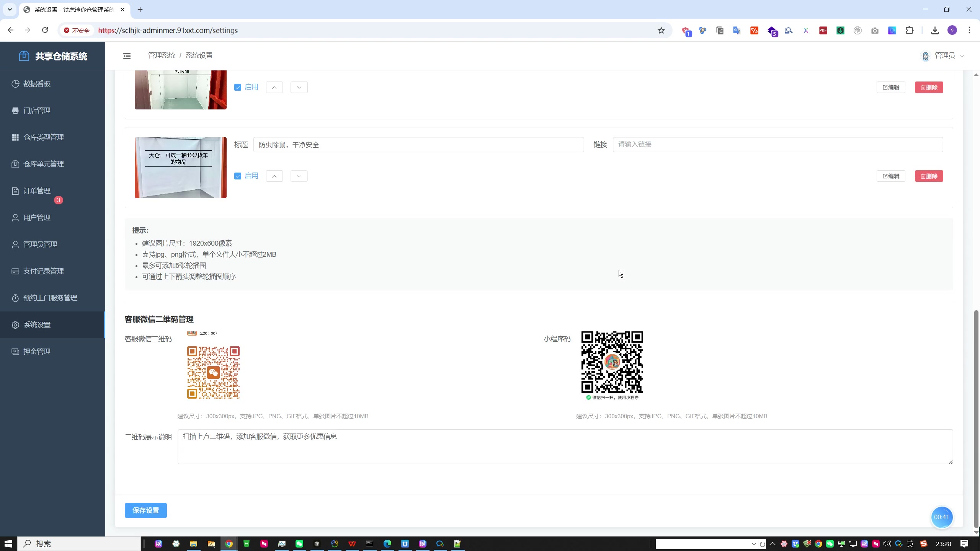Click the 链接 input field to enter URL
This screenshot has height=551, width=980.
777,144
